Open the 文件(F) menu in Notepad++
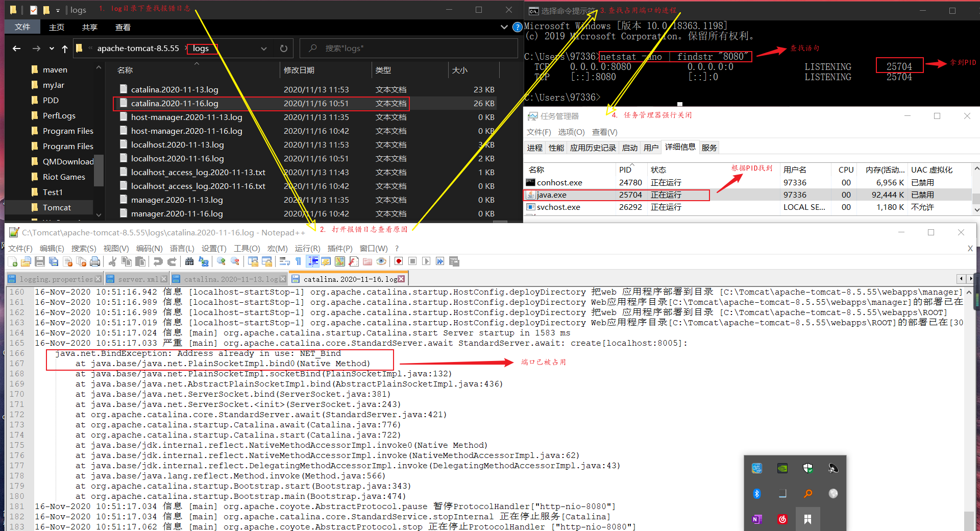 point(20,249)
